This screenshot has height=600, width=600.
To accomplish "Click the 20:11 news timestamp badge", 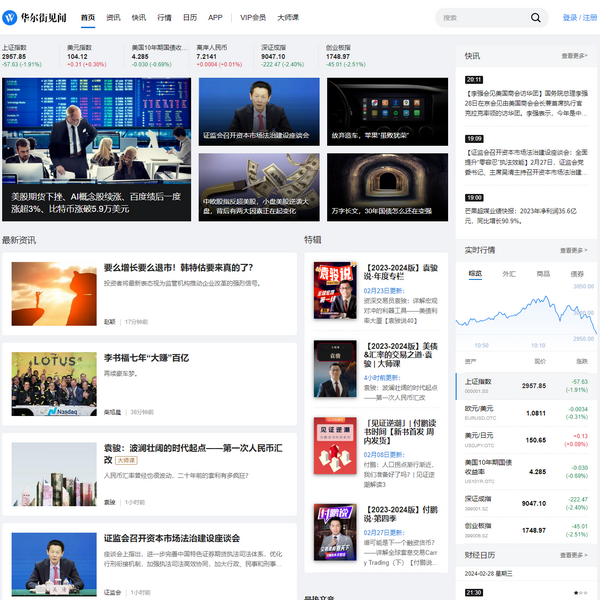I will 474,80.
